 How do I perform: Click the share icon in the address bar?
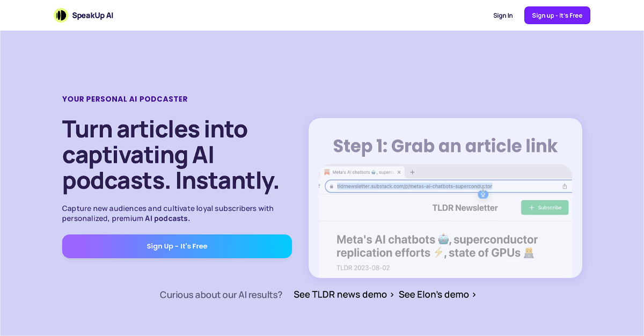(565, 186)
